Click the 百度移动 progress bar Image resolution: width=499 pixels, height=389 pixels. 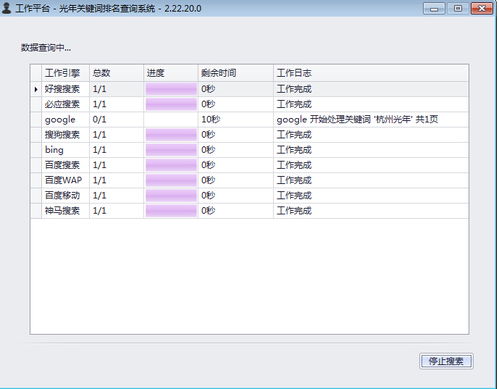click(x=171, y=195)
